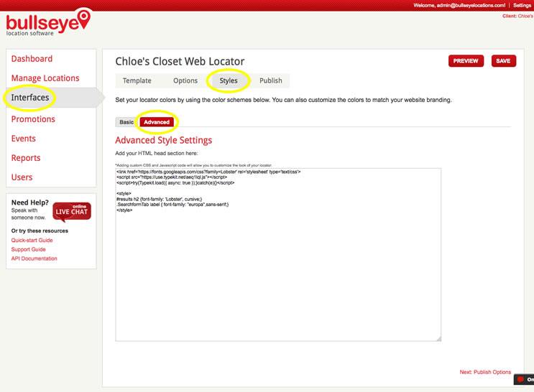Navigate to Events
The width and height of the screenshot is (534, 392).
pos(23,139)
